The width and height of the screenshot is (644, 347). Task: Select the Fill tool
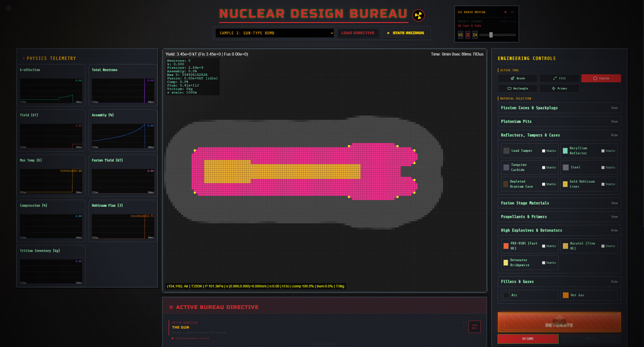tap(559, 78)
